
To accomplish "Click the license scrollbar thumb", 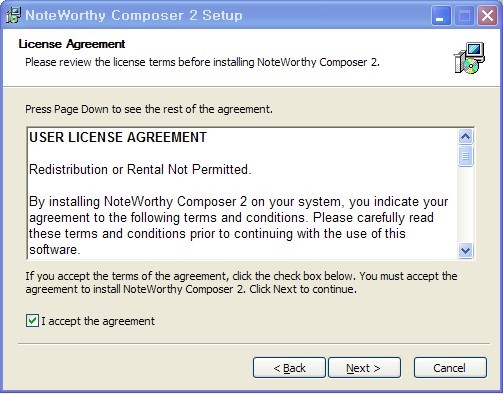I will 465,156.
